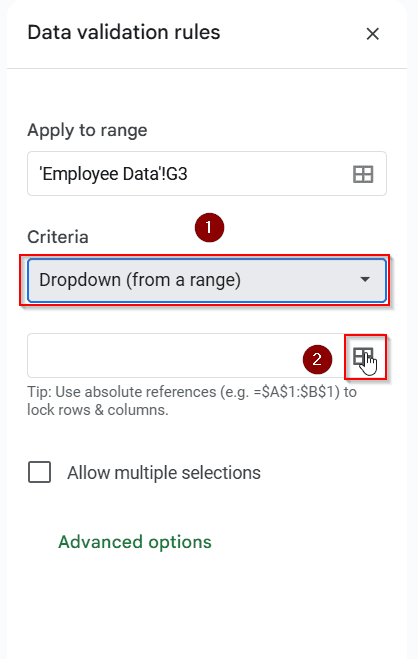
Task: Click the red numbered badge 1
Action: click(x=209, y=227)
